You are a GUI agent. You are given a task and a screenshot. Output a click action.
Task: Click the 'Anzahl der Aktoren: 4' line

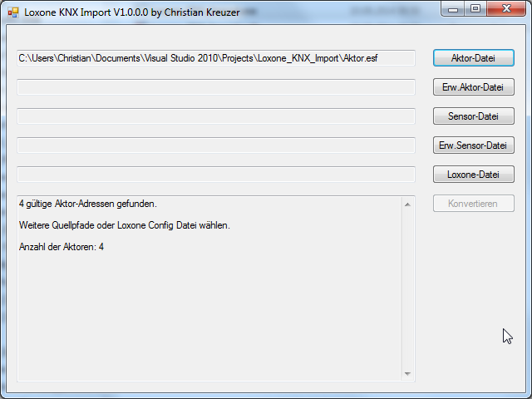pos(62,247)
